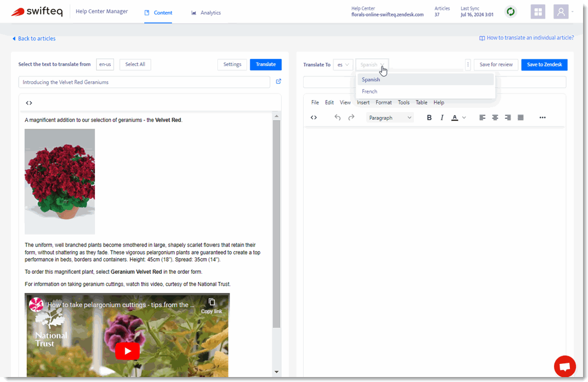Click the Help Center Manager label

tap(102, 11)
